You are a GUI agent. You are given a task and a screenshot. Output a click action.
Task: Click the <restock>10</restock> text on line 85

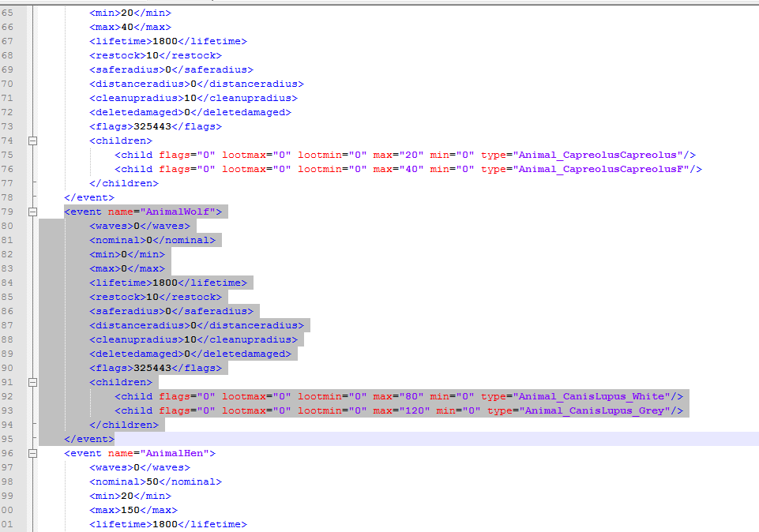[156, 297]
